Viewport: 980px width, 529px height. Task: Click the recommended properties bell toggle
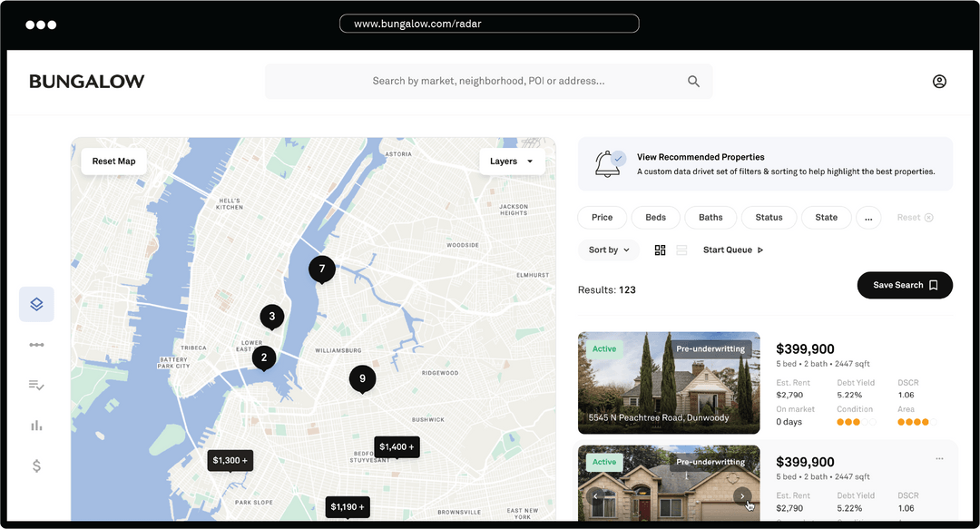click(608, 163)
